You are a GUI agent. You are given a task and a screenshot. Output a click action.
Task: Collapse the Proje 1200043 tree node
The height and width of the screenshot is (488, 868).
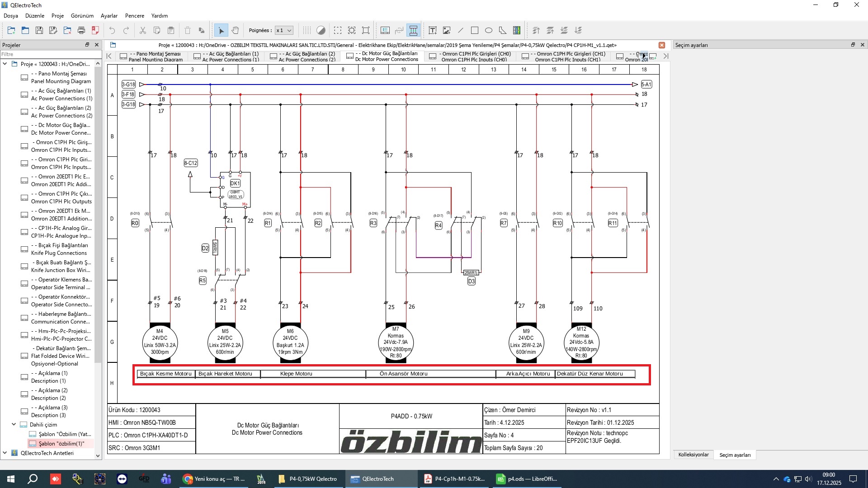(x=5, y=64)
